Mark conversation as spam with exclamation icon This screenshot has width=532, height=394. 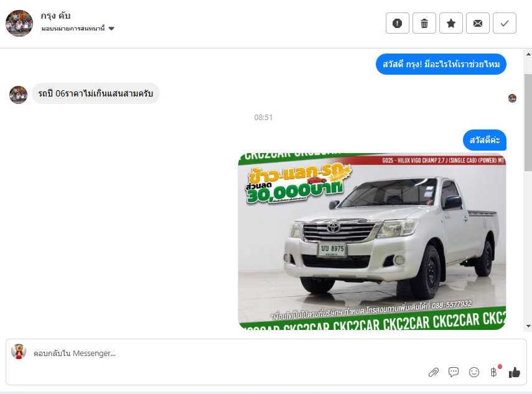click(398, 23)
